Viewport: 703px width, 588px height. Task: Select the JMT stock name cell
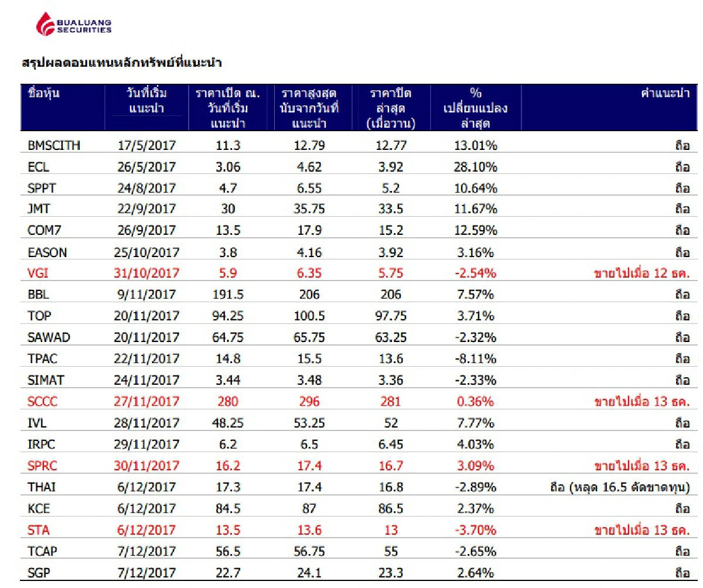pos(39,209)
